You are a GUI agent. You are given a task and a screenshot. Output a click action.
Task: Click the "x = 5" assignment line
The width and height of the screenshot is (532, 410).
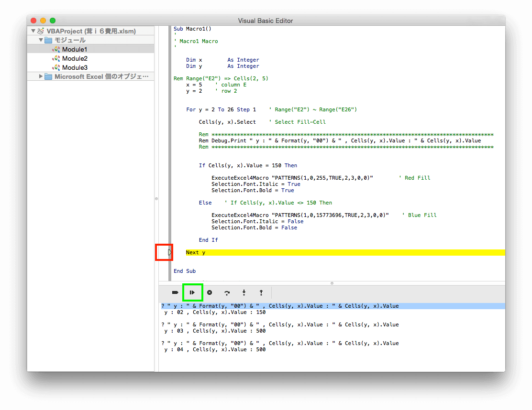194,85
